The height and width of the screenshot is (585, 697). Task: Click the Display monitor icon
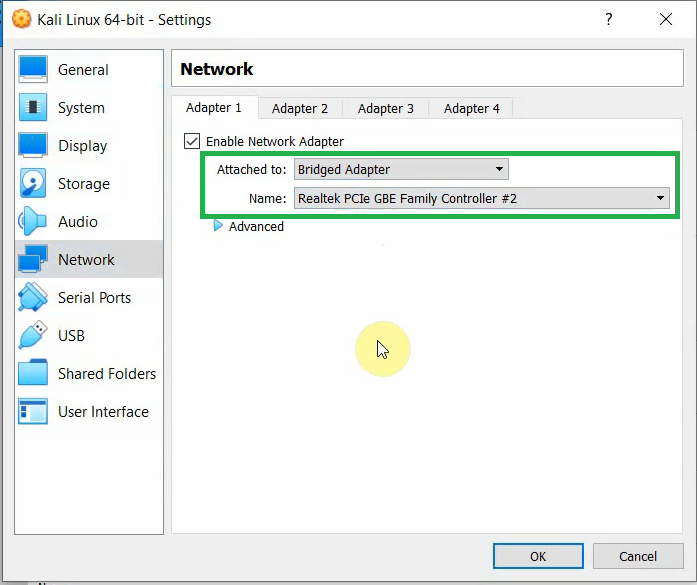[32, 145]
